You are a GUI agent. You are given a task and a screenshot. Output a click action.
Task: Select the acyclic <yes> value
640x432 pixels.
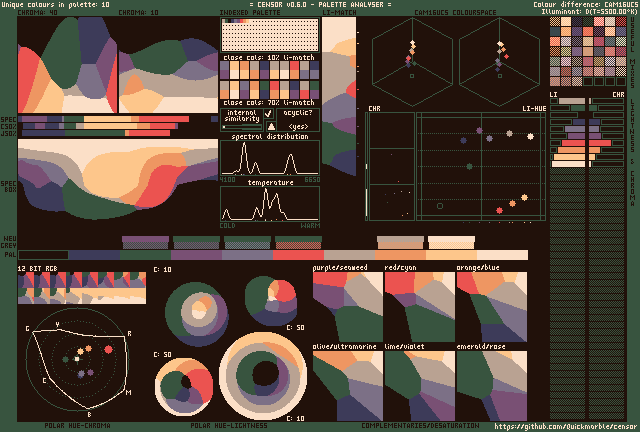point(297,127)
